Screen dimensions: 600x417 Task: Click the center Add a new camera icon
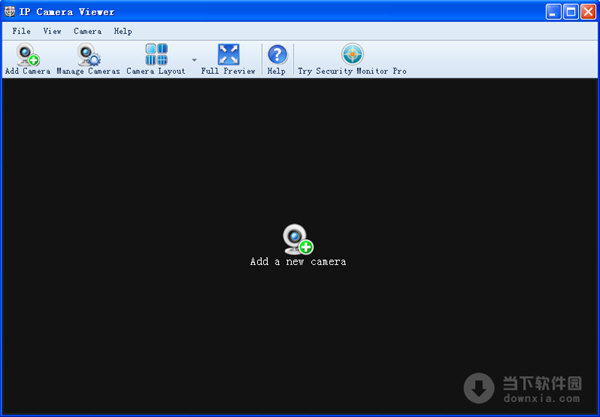tap(298, 239)
